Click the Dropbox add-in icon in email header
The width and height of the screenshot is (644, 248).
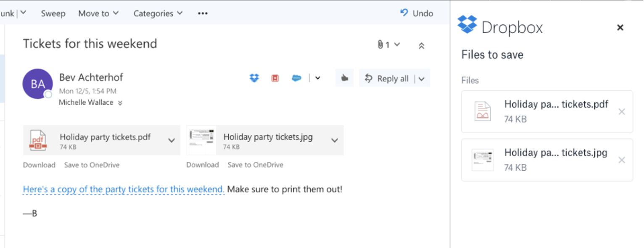tap(254, 78)
